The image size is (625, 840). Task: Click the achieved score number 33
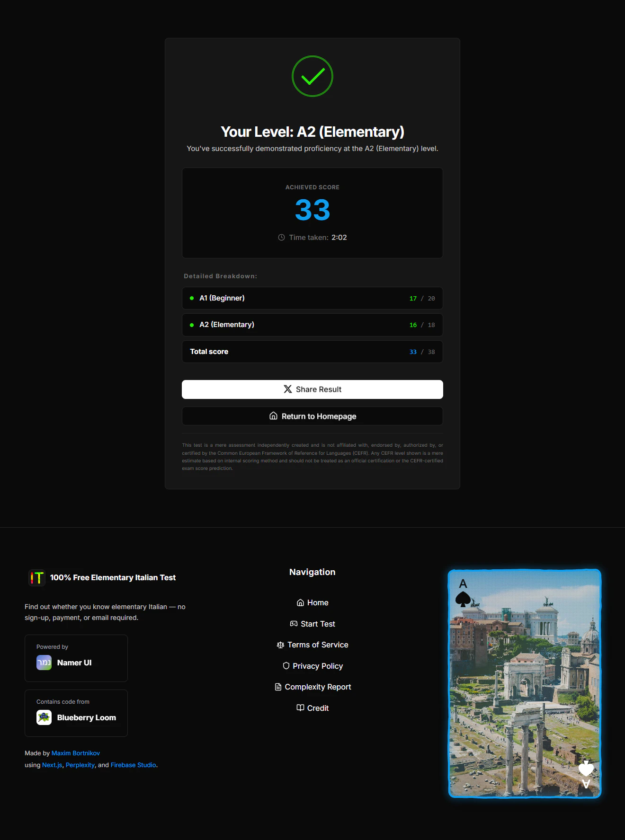[x=312, y=210]
